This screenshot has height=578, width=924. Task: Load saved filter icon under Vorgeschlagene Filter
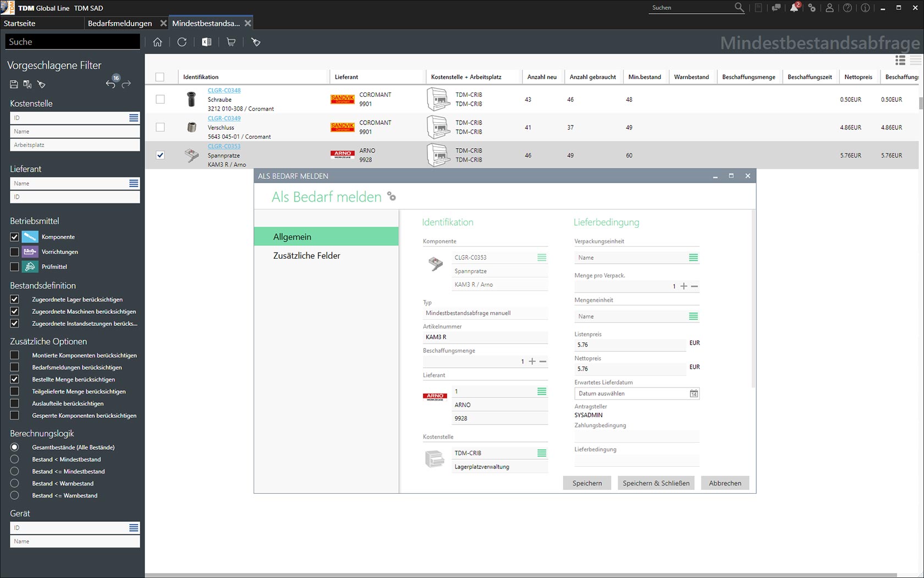(28, 84)
